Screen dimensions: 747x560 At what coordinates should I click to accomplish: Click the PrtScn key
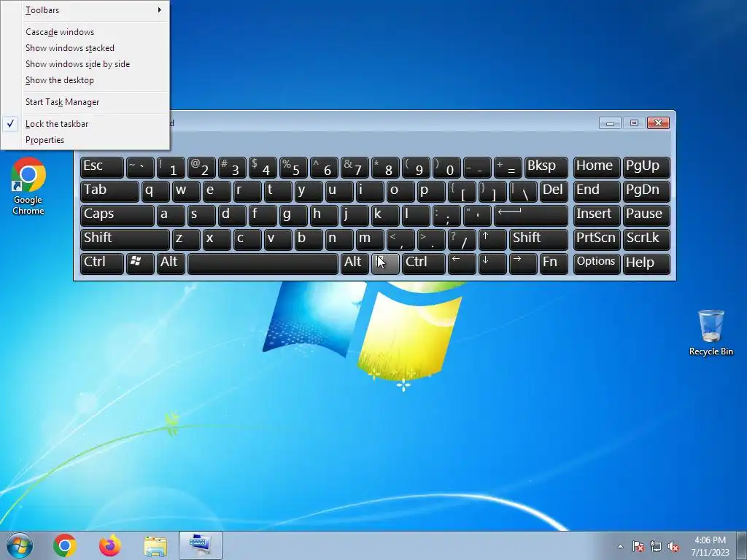coord(597,239)
